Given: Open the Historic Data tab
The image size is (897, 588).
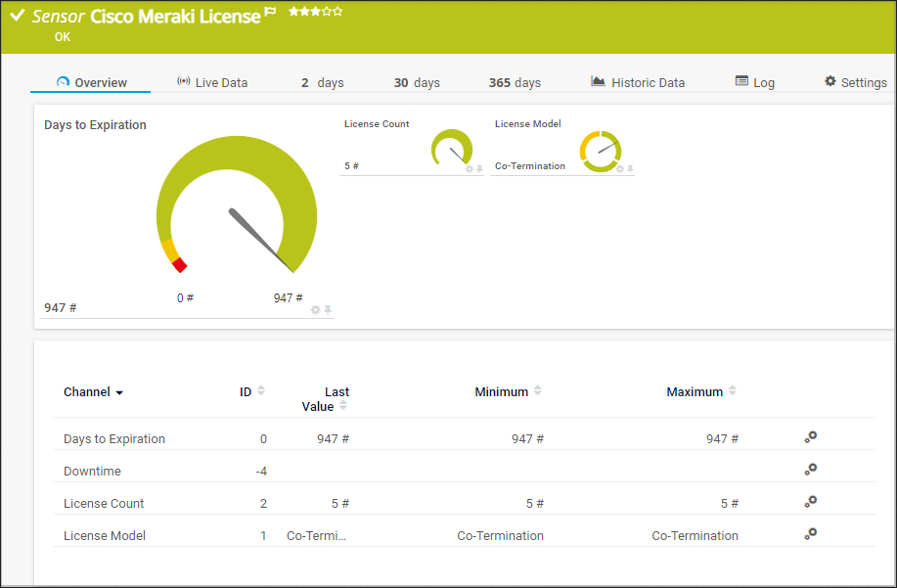Looking at the screenshot, I should coord(649,82).
